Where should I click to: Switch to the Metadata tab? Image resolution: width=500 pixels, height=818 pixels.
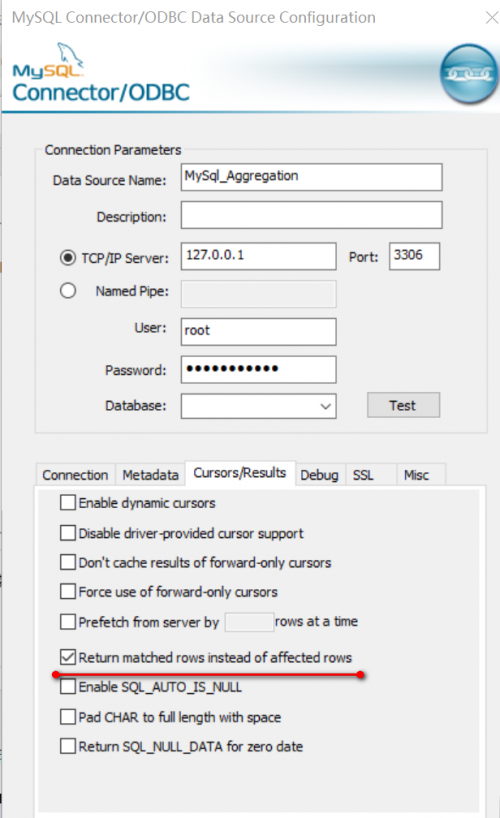pos(150,475)
